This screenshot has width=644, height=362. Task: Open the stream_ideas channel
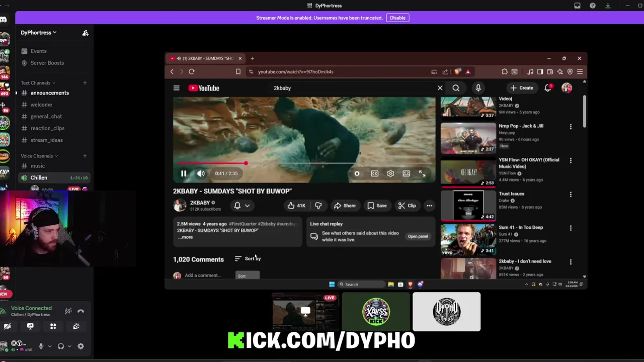coord(47,140)
